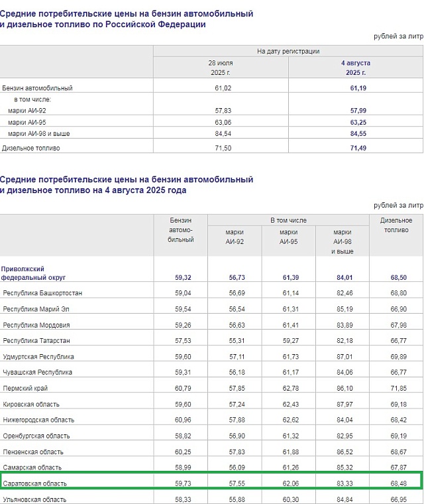
Task: Select the 'В том числе' header in regional table
Action: click(x=288, y=220)
